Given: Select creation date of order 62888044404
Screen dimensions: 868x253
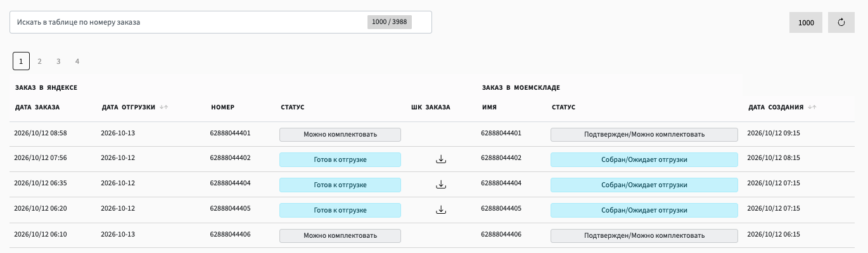Looking at the screenshot, I should click(x=774, y=183).
